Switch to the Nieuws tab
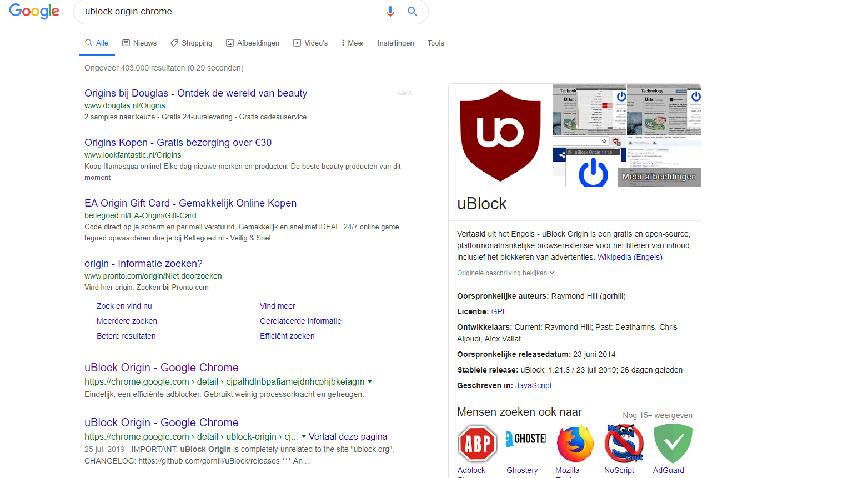This screenshot has width=868, height=478. (x=139, y=43)
